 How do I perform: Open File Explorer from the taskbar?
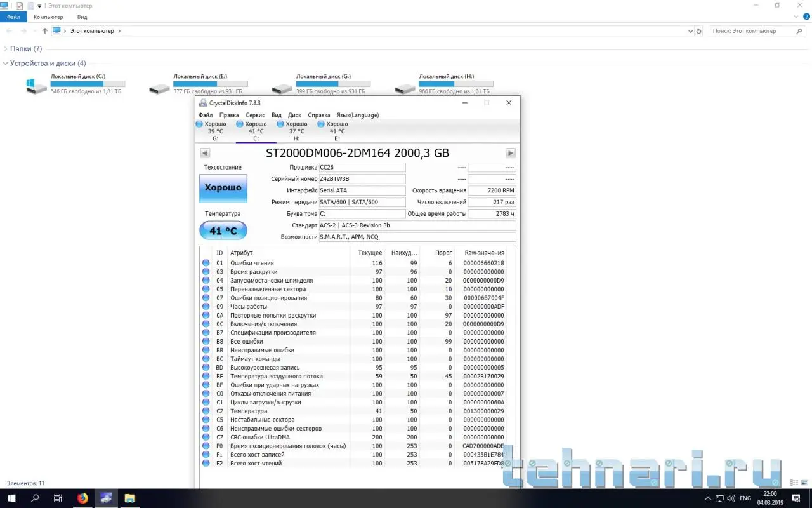(129, 498)
